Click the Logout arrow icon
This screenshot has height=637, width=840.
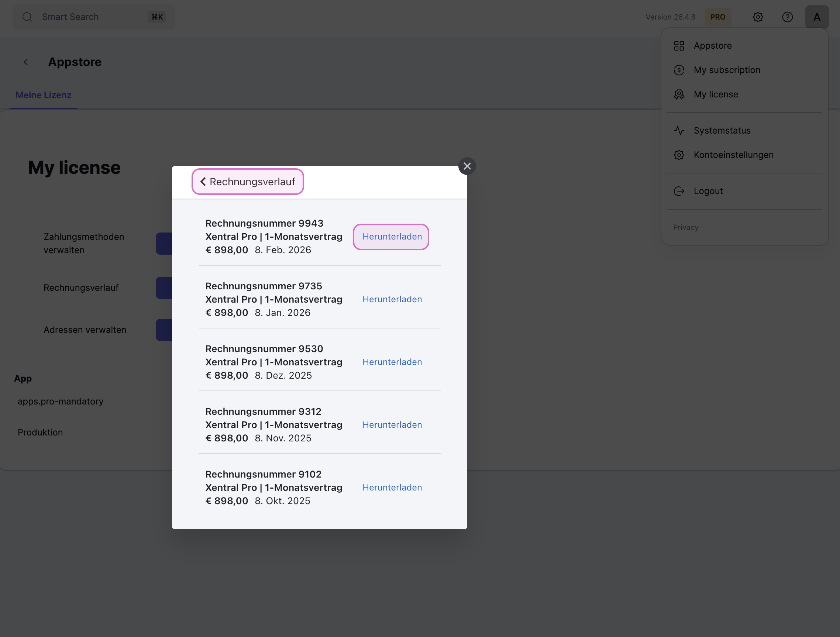click(x=679, y=191)
